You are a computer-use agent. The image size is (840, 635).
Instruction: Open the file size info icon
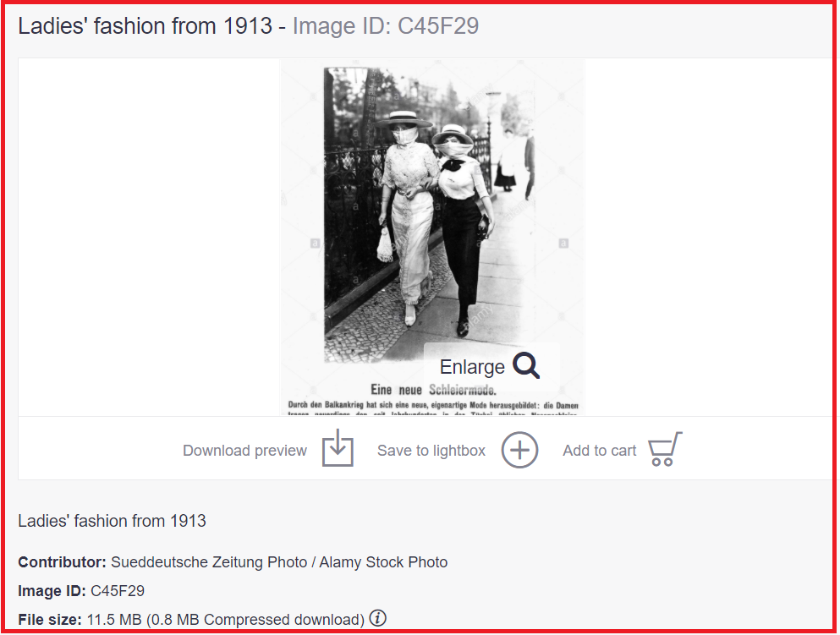377,618
